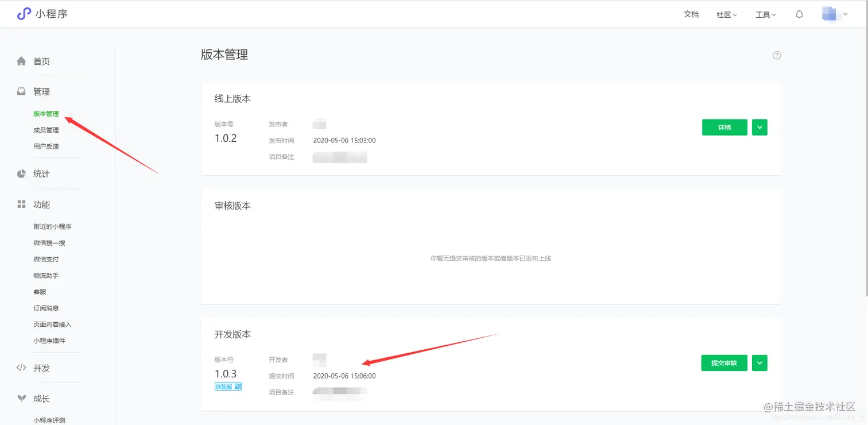
Task: Open 微信支付 link
Action: click(46, 259)
